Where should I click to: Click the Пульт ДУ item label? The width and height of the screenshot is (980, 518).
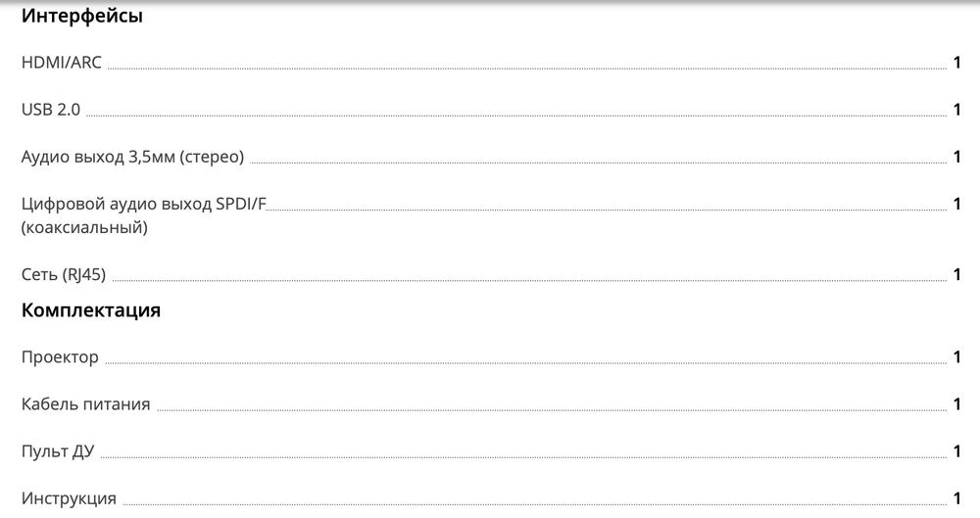click(58, 451)
